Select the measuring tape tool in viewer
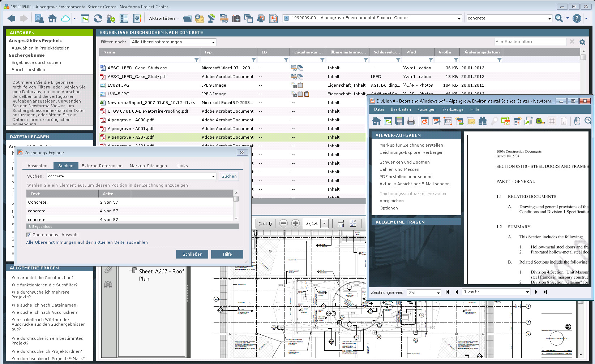 click(x=540, y=121)
